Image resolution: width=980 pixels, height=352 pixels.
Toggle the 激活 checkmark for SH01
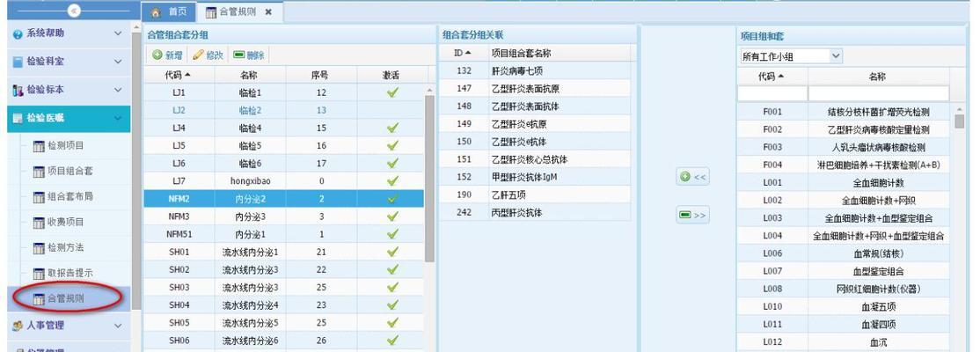[392, 252]
